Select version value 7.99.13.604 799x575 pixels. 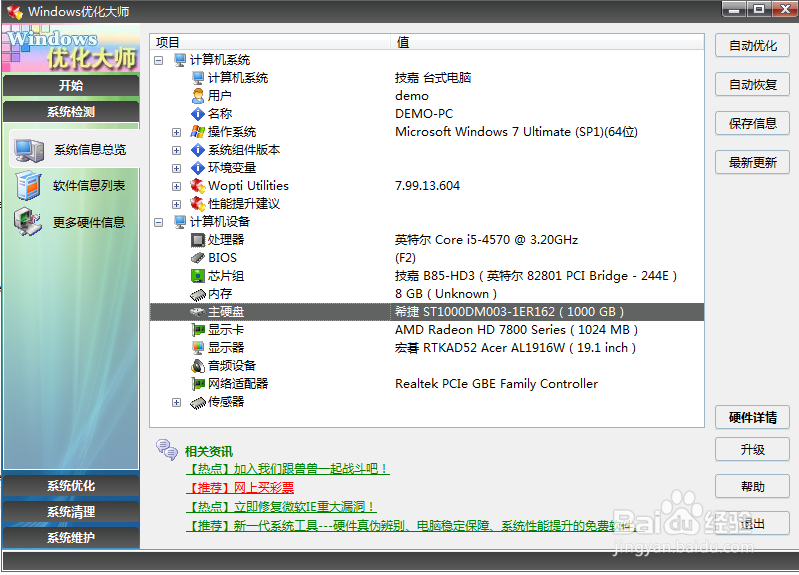click(427, 186)
